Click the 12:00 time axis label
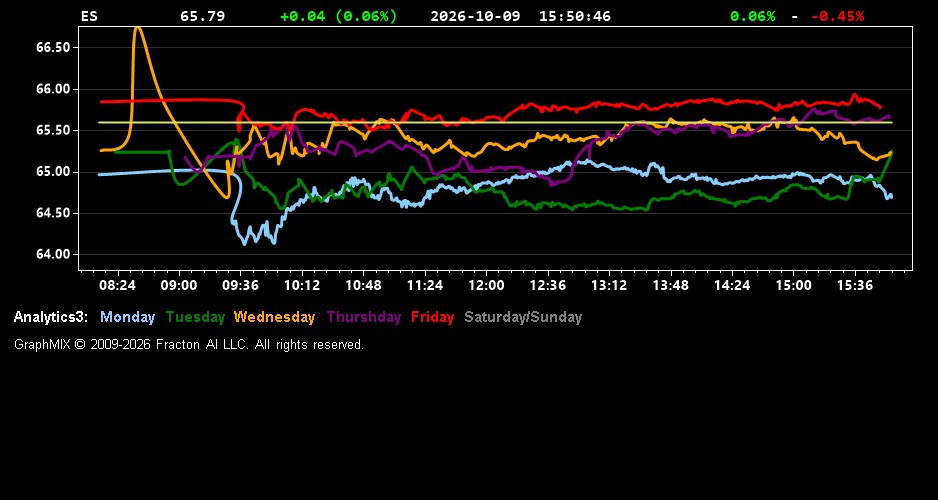This screenshot has width=938, height=500. (x=486, y=285)
